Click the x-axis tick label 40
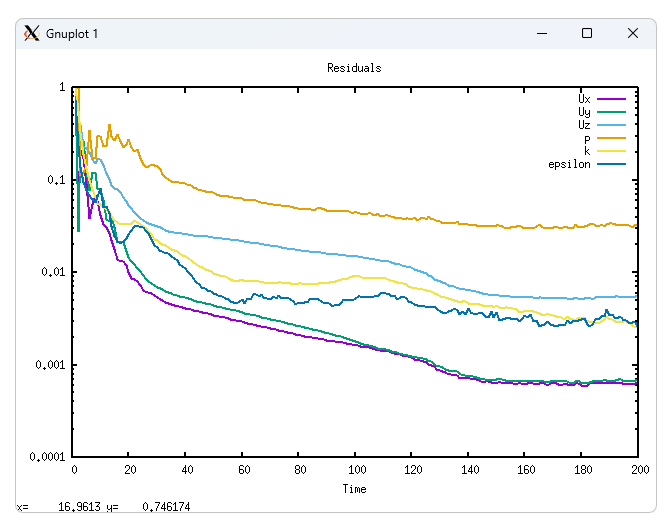 tap(187, 470)
